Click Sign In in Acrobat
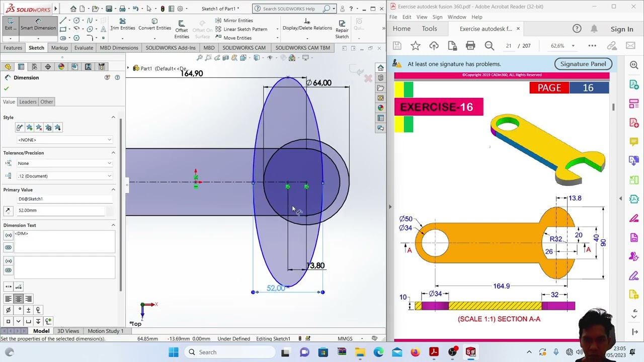 pos(622,29)
